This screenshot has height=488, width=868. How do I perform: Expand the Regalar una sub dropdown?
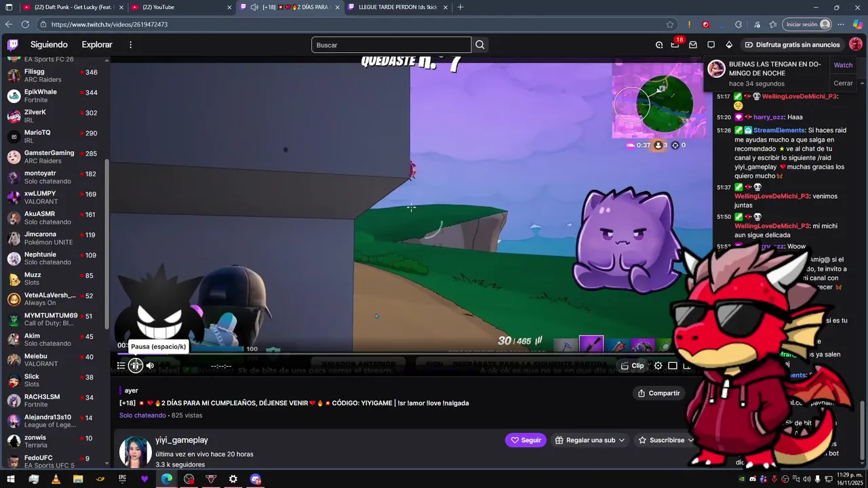click(590, 440)
